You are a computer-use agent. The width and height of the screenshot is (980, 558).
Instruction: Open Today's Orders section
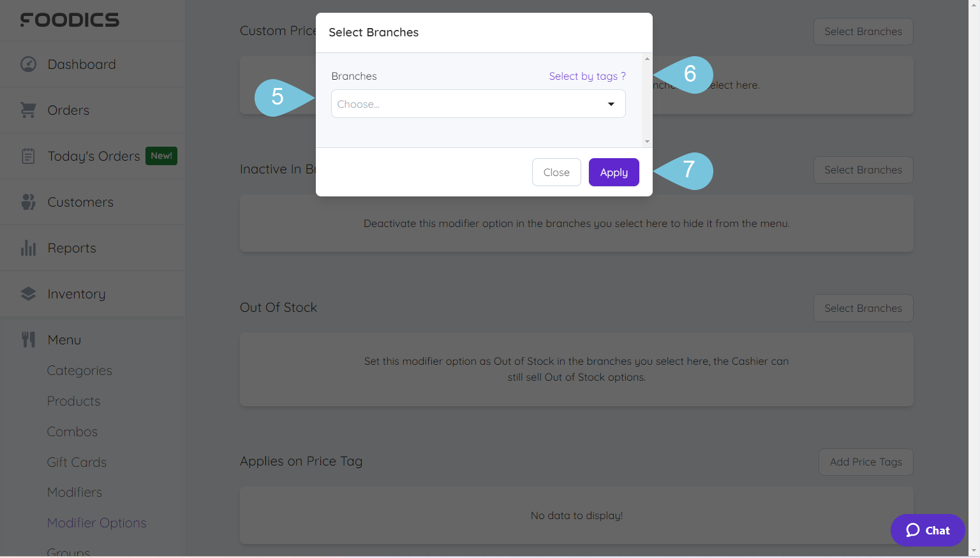point(93,156)
